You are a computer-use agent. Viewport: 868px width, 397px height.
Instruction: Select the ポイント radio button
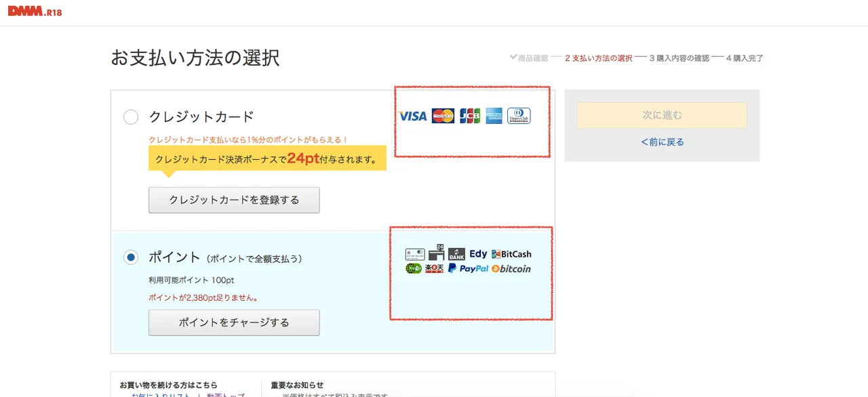click(131, 257)
